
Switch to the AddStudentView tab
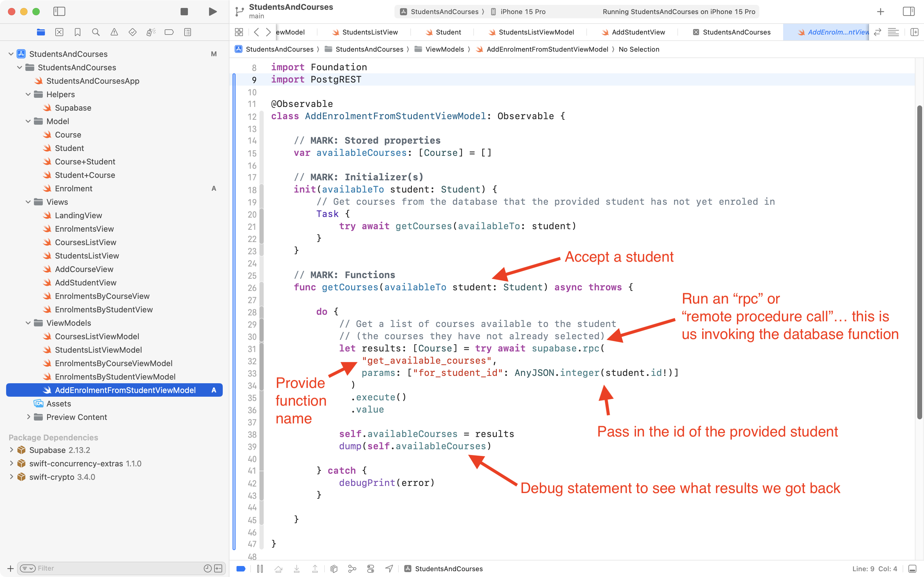click(638, 32)
